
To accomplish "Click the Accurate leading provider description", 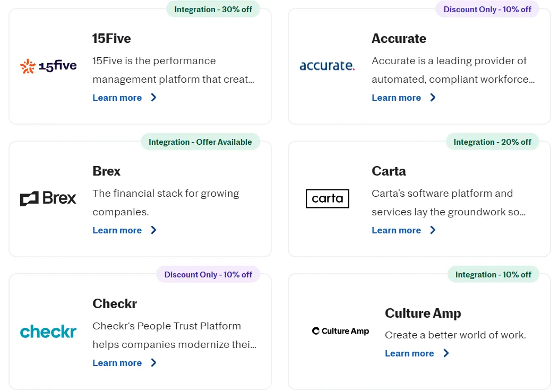I will coord(453,70).
